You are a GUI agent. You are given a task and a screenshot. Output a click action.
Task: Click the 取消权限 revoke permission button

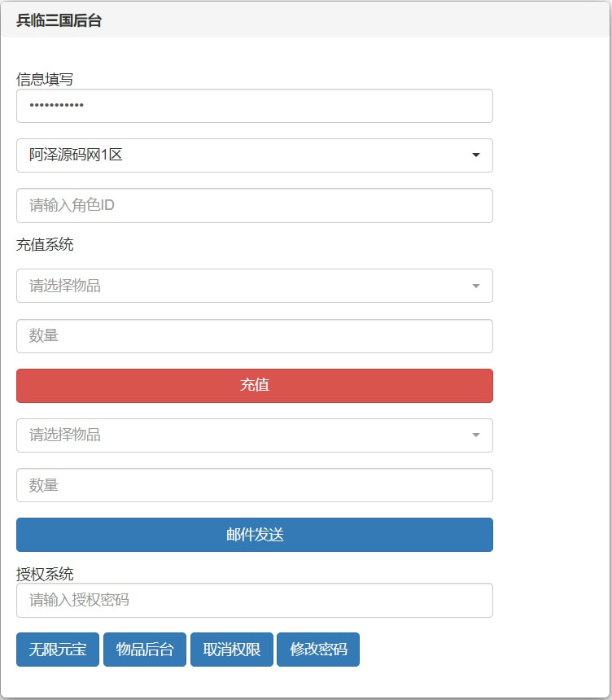click(x=231, y=650)
